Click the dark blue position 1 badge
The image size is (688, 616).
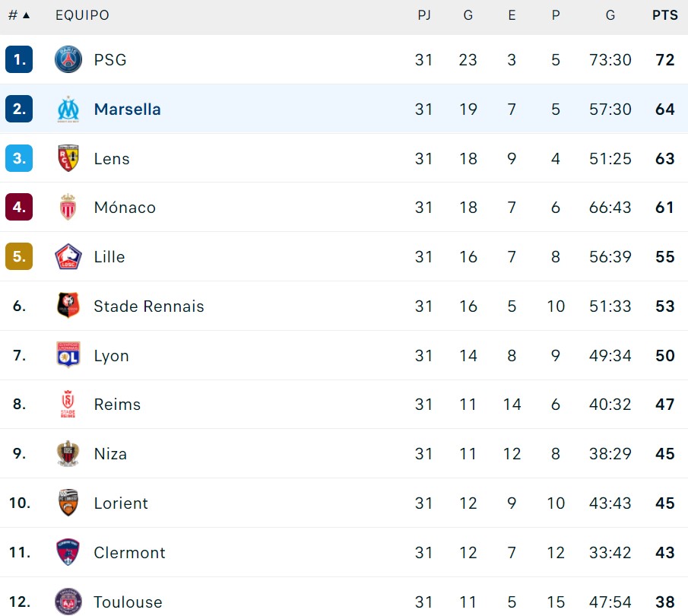[19, 59]
